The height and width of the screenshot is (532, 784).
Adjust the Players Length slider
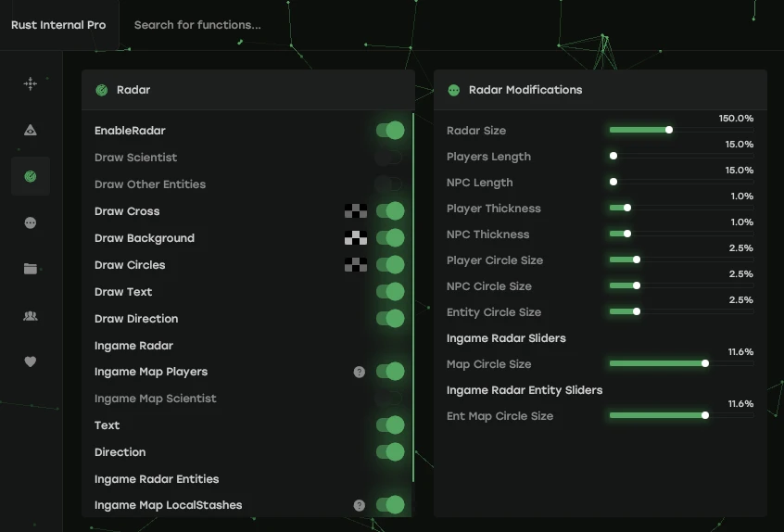click(681, 156)
